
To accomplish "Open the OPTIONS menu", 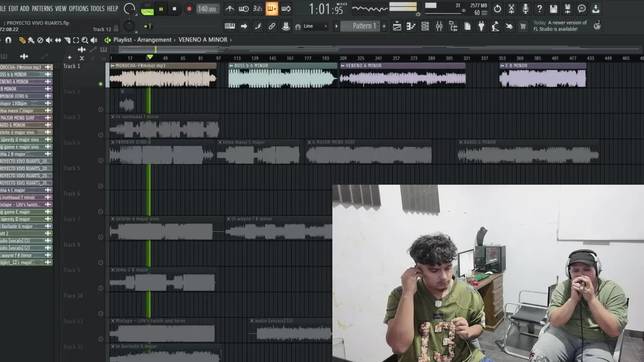I will 78,9.
